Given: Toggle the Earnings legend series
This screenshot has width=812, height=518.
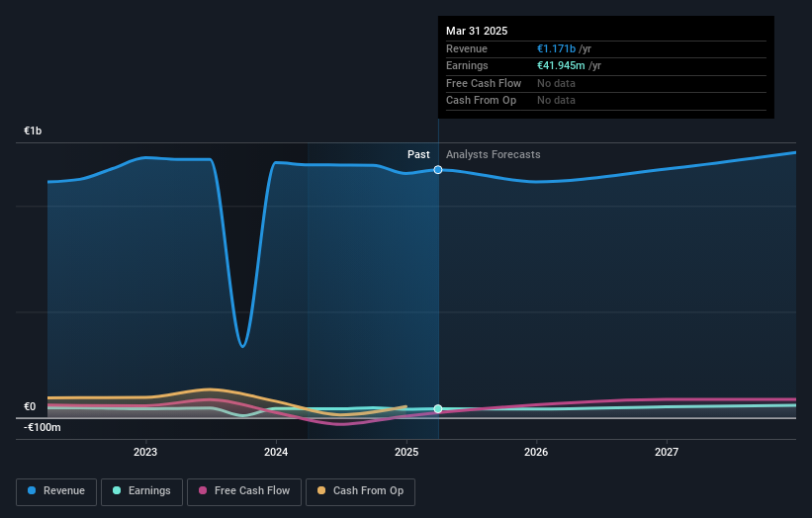Looking at the screenshot, I should pos(141,491).
